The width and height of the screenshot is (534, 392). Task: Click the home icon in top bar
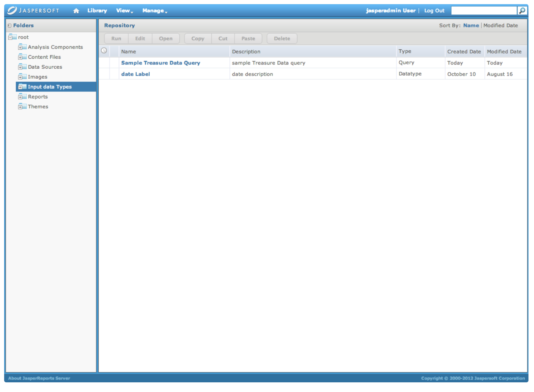click(x=76, y=11)
